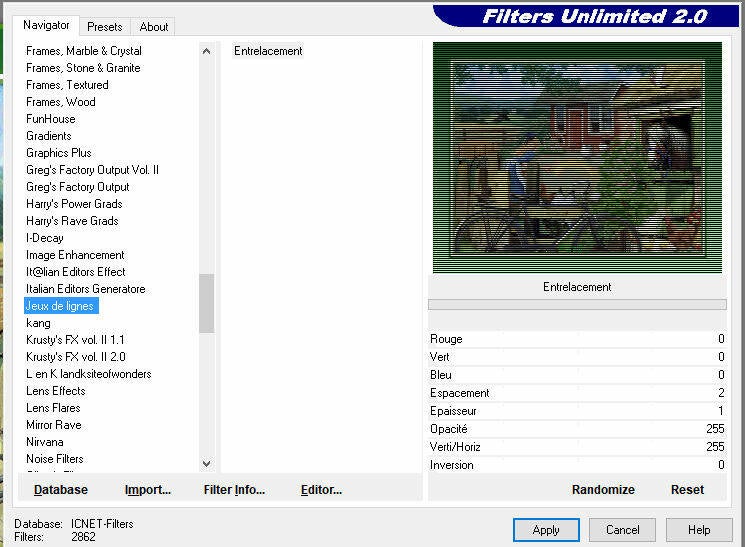Click the Randomize button
The image size is (745, 547).
[x=603, y=490]
